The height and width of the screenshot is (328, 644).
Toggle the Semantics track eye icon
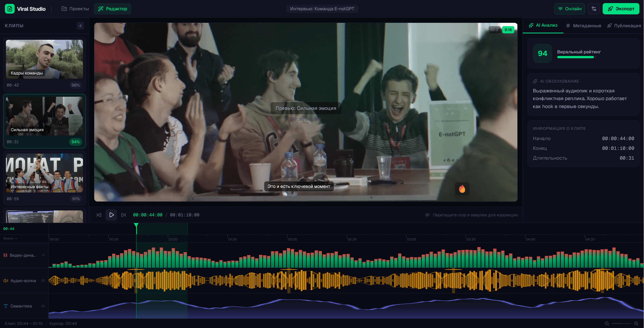pos(43,306)
